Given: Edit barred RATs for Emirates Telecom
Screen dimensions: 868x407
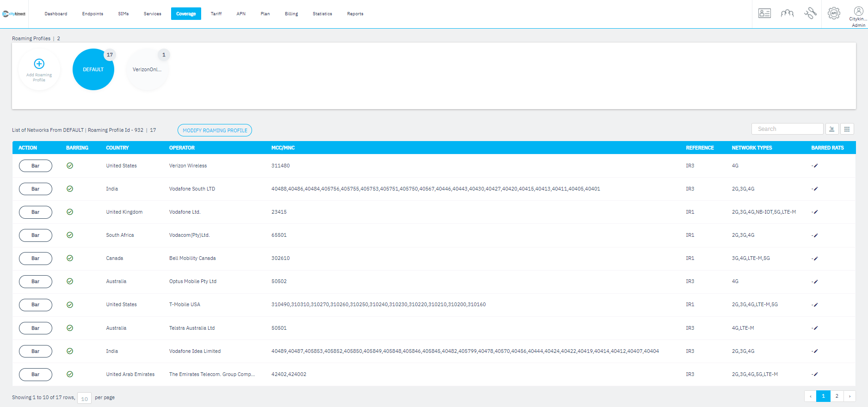Looking at the screenshot, I should (x=815, y=374).
